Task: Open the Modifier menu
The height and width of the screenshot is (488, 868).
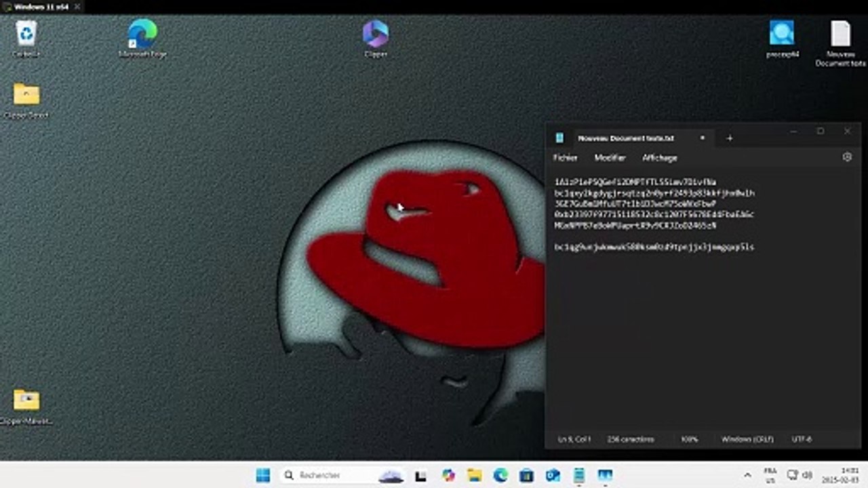Action: (x=610, y=158)
